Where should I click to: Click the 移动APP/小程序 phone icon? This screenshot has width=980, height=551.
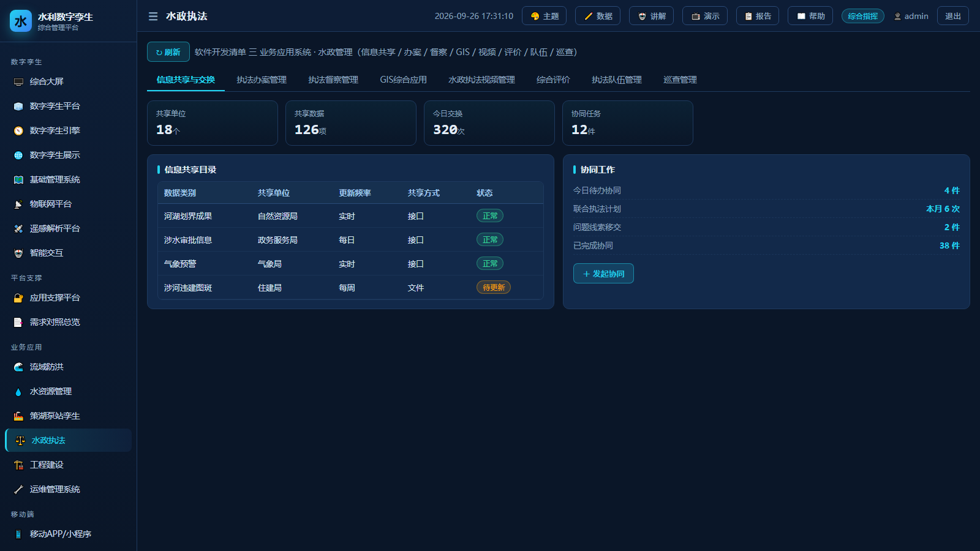(18, 534)
